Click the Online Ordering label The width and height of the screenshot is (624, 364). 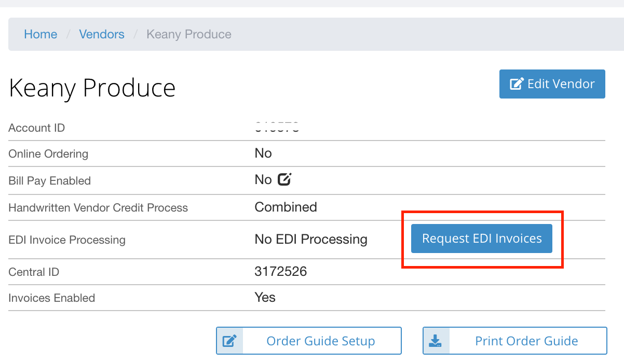point(48,154)
